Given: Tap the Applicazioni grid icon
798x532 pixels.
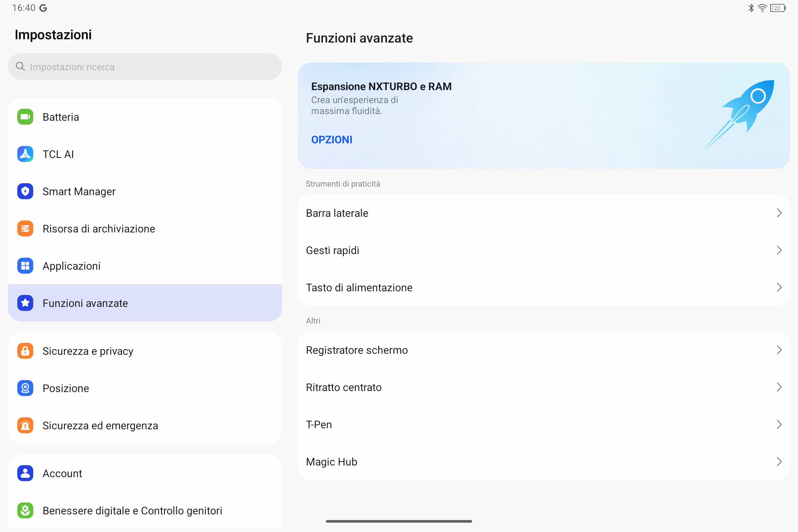Looking at the screenshot, I should [x=25, y=266].
